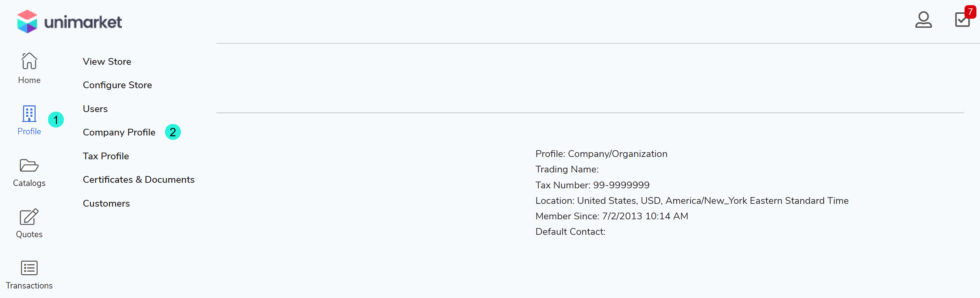Image resolution: width=980 pixels, height=298 pixels.
Task: Open View Store menu item
Action: pos(107,62)
